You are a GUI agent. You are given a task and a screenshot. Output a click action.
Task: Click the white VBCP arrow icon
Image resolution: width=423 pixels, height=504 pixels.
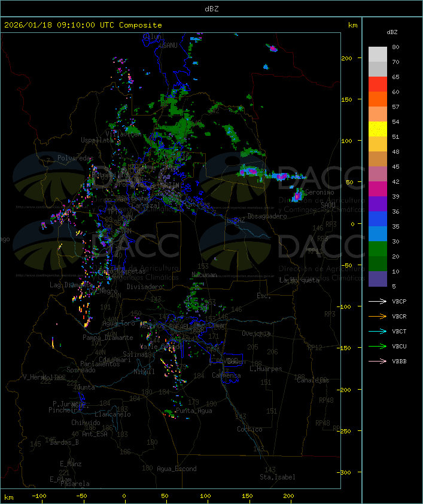point(378,301)
